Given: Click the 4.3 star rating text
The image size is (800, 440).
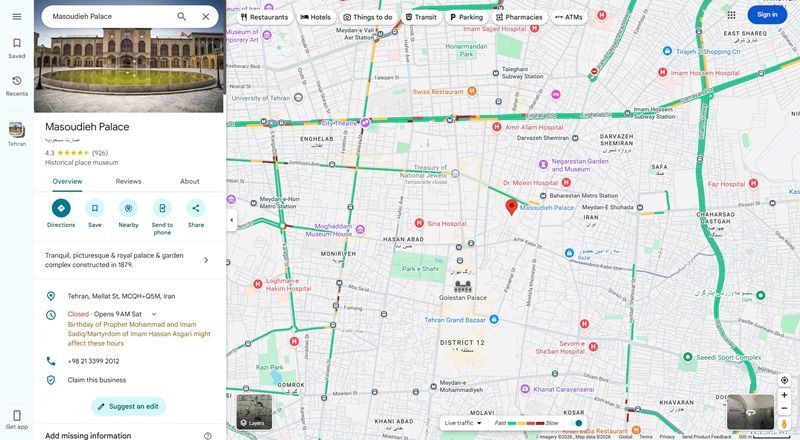Looking at the screenshot, I should pyautogui.click(x=49, y=153).
